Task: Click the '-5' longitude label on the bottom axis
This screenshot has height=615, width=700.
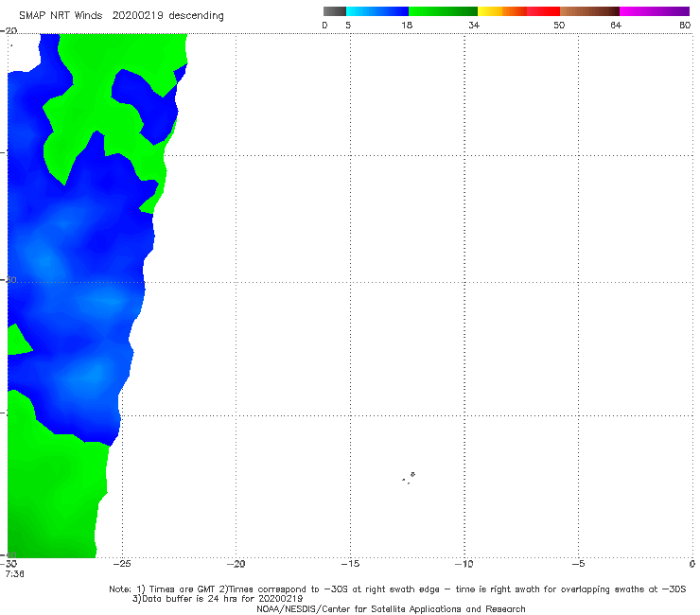Action: click(x=578, y=564)
